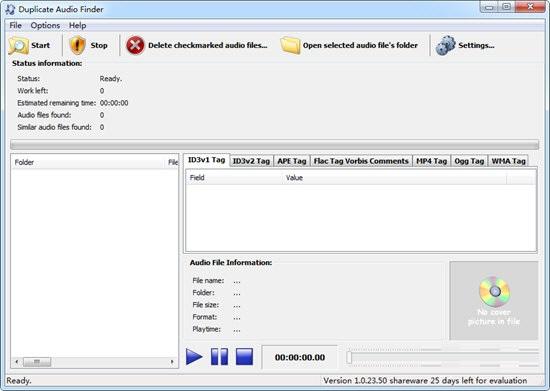Screen dimensions: 550x391
Task: Click the Value column header
Action: click(395, 178)
